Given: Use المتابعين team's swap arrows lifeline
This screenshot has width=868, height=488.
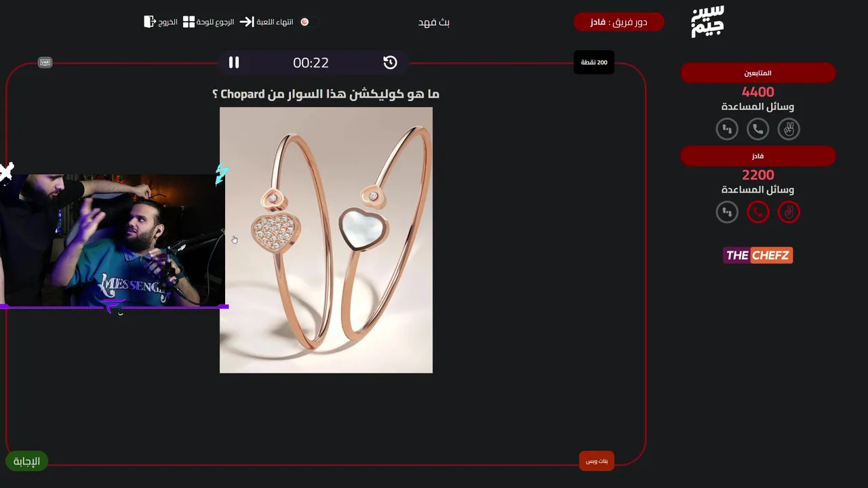Looking at the screenshot, I should [x=727, y=129].
